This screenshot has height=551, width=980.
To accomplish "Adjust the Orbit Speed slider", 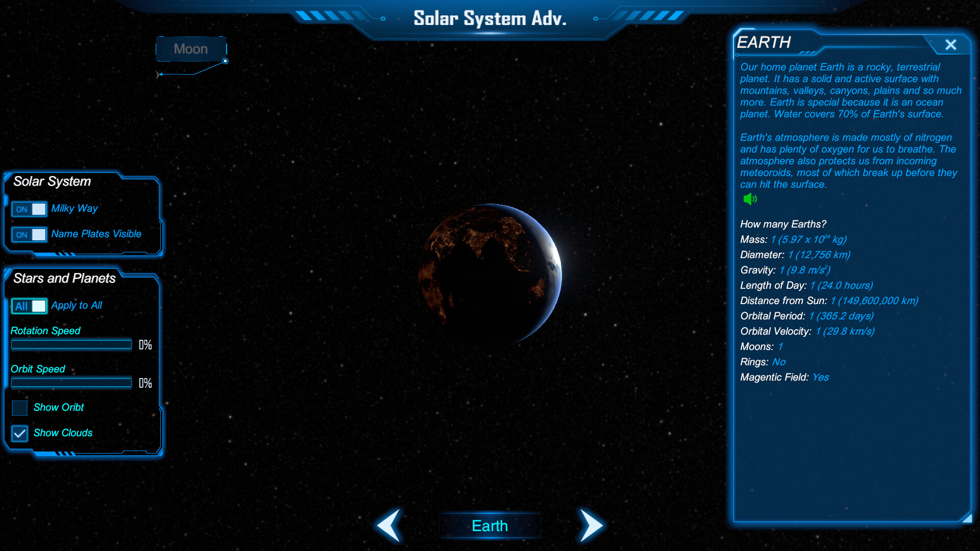I will 71,383.
